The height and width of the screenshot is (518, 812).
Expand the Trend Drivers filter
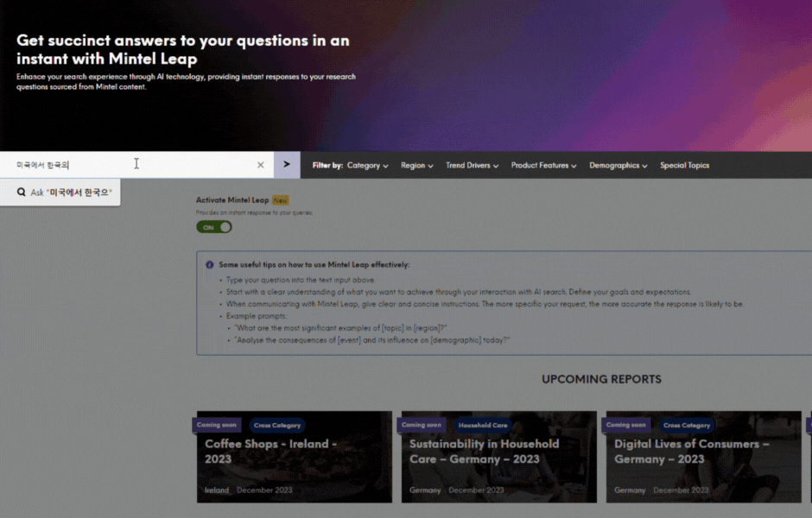click(x=472, y=166)
